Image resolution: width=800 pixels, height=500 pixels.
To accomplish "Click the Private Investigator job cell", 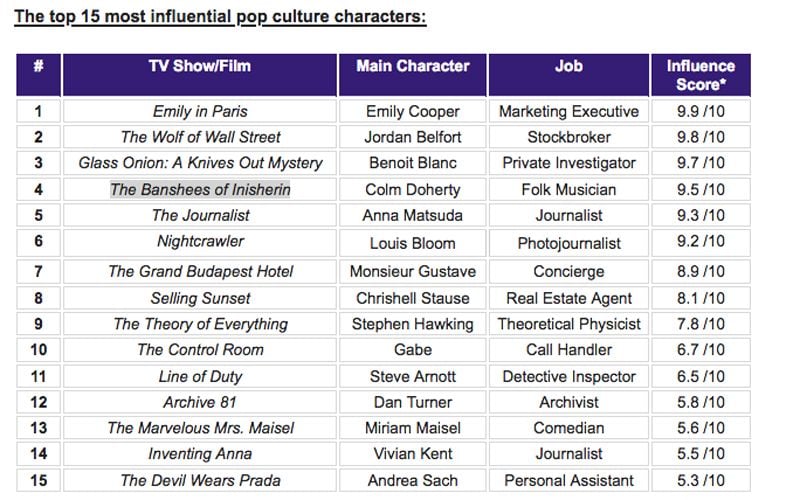I will click(568, 163).
